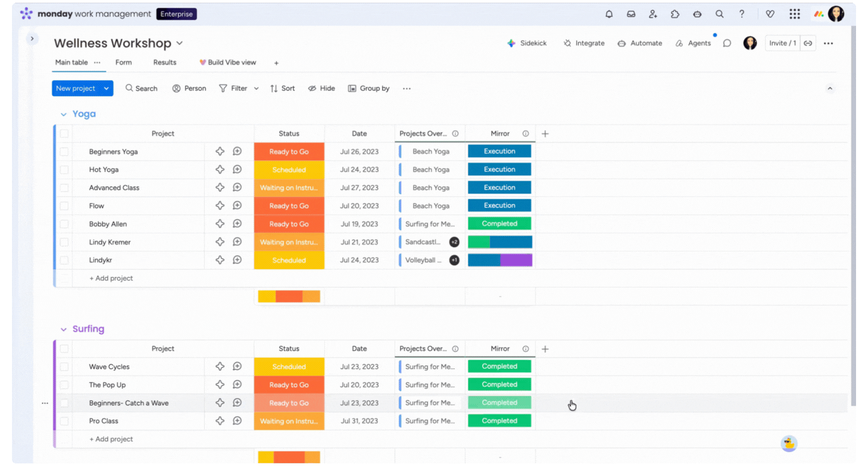Click the search magnifier in top bar
Screen dimensions: 868x466
(719, 14)
